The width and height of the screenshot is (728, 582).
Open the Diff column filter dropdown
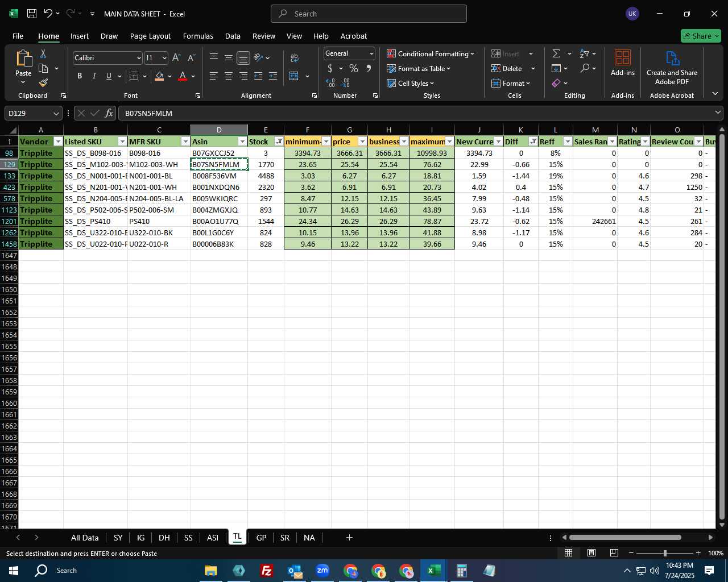coord(533,142)
